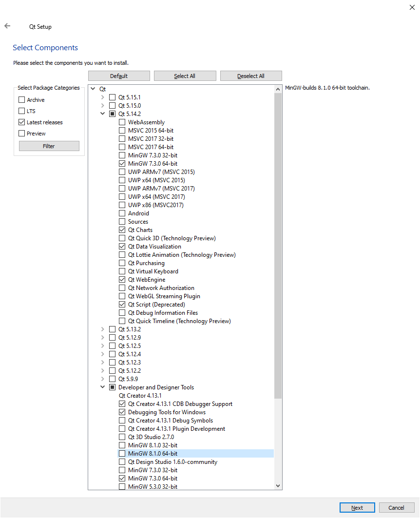Uncheck the Qt Charts checkbox
Viewport: 420px width, 518px height.
[x=122, y=230]
